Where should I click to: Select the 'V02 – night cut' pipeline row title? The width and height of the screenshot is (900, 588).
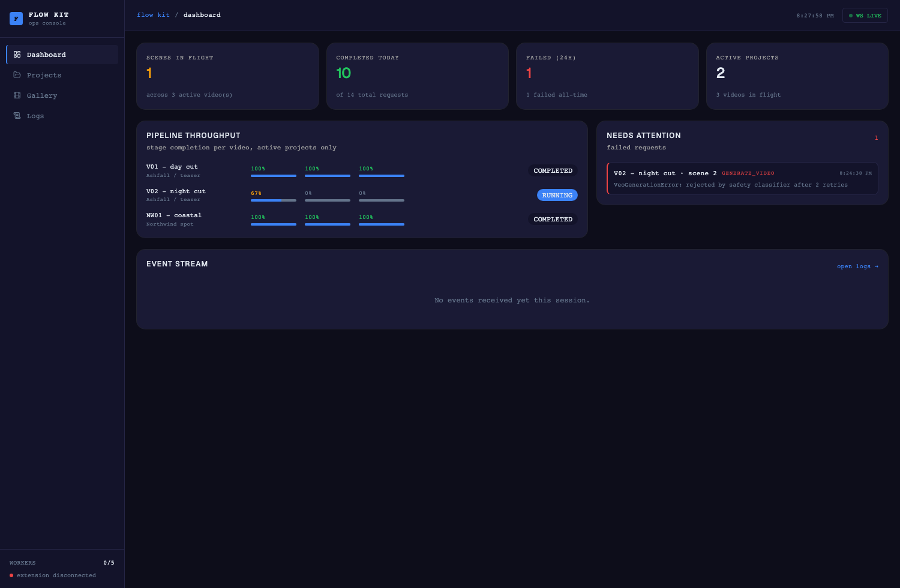[x=176, y=191]
